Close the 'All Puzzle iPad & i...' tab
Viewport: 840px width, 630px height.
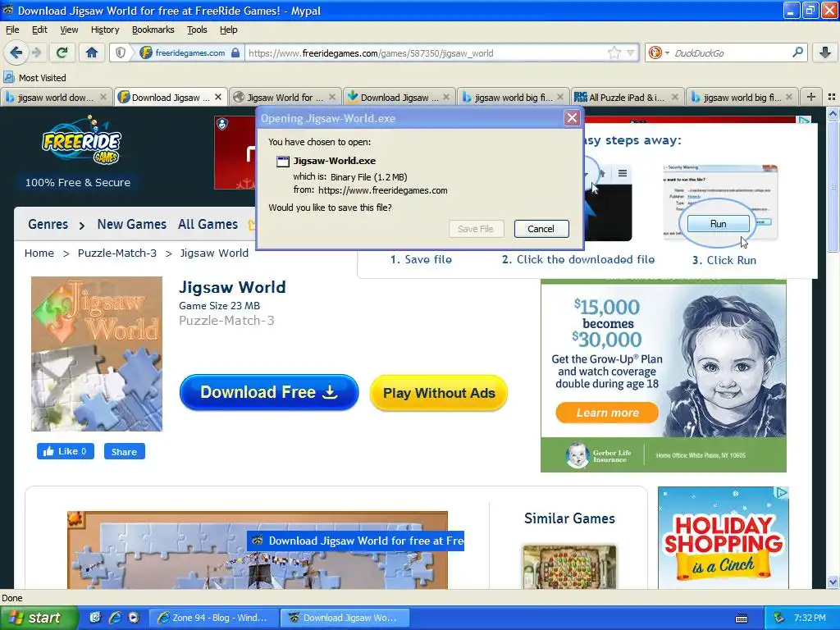(675, 97)
